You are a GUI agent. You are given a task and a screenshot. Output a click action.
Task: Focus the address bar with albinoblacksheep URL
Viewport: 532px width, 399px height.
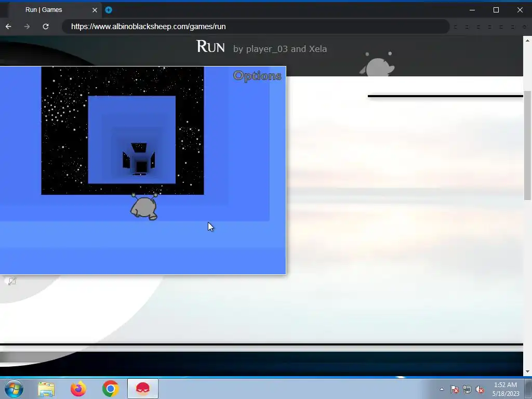point(256,26)
